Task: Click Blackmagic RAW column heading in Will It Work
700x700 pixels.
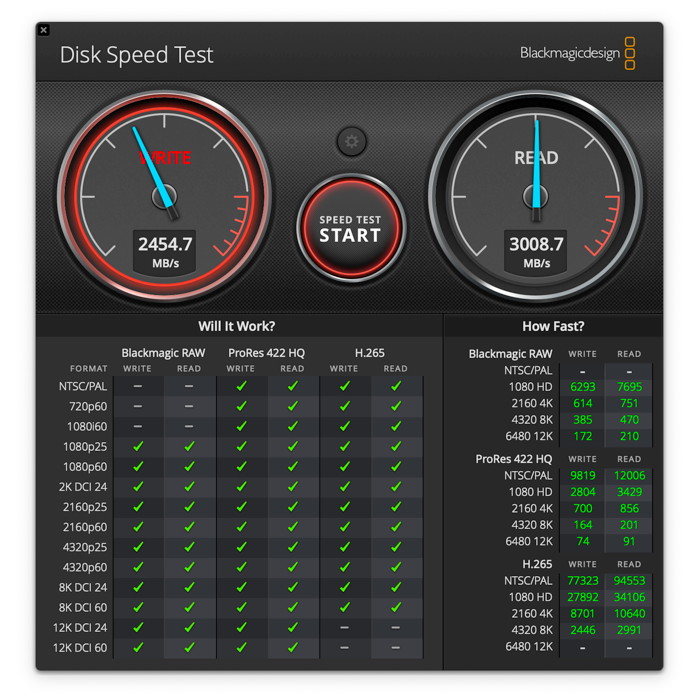Action: (x=163, y=353)
